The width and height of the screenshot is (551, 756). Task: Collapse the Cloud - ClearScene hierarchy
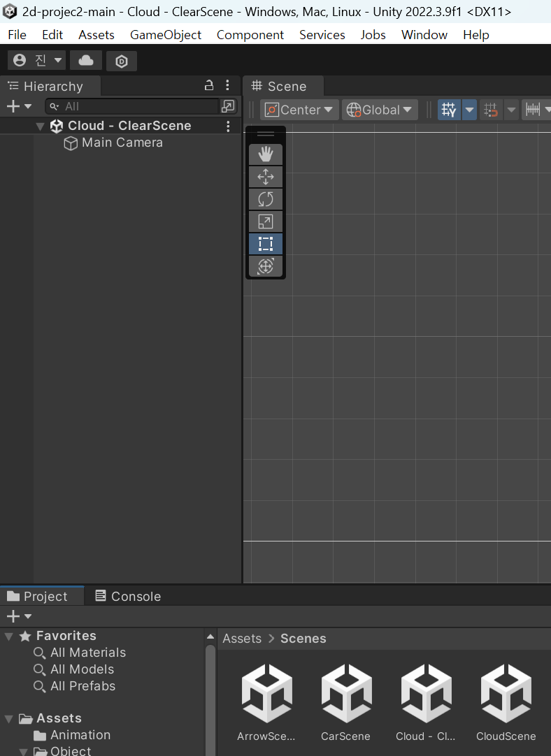pyautogui.click(x=40, y=126)
